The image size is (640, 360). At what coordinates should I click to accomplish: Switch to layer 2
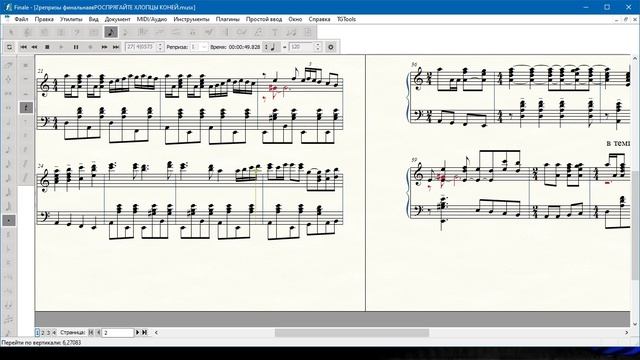coord(43,333)
